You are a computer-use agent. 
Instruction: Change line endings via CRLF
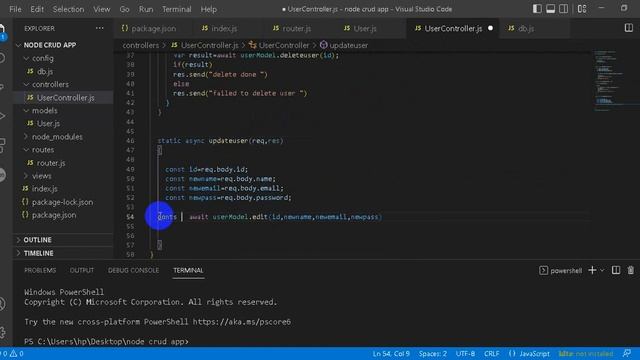coord(491,354)
